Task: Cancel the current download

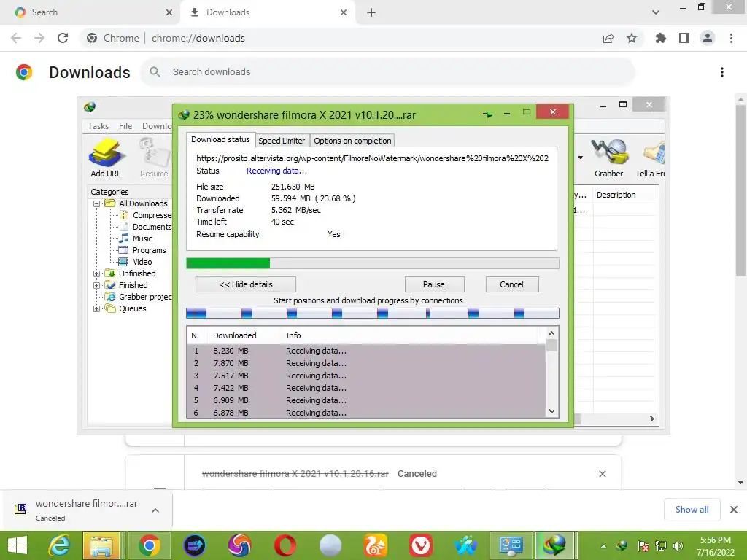Action: (x=511, y=284)
